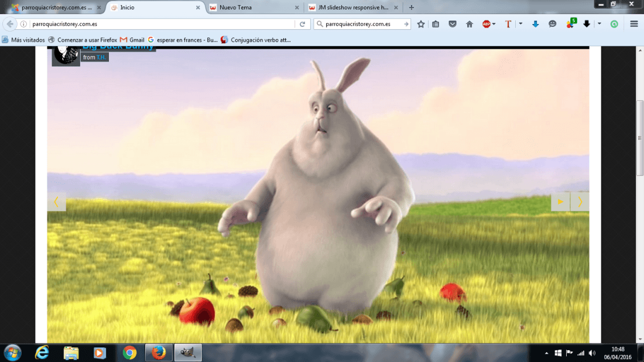
Task: Go to the Firefox home page
Action: tap(470, 24)
